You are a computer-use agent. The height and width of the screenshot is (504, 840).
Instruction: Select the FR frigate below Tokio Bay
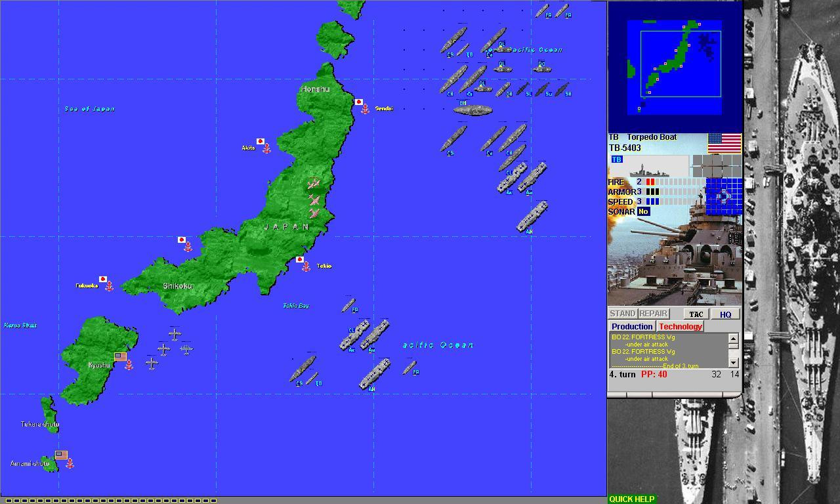tap(348, 306)
